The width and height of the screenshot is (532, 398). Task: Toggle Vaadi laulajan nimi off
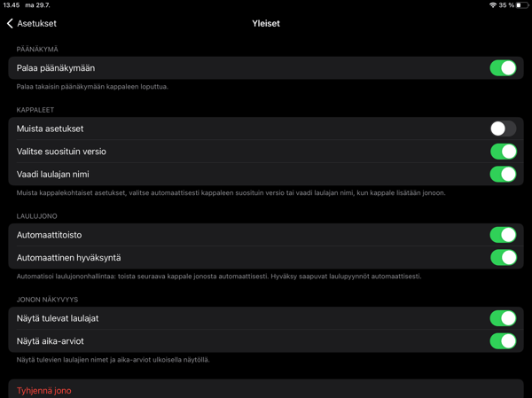[x=503, y=175]
